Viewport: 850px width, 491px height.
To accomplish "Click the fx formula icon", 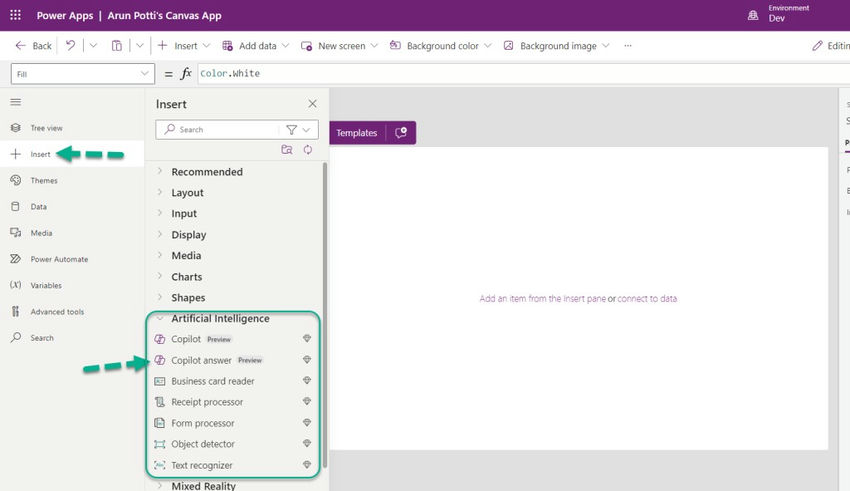I will coord(186,74).
